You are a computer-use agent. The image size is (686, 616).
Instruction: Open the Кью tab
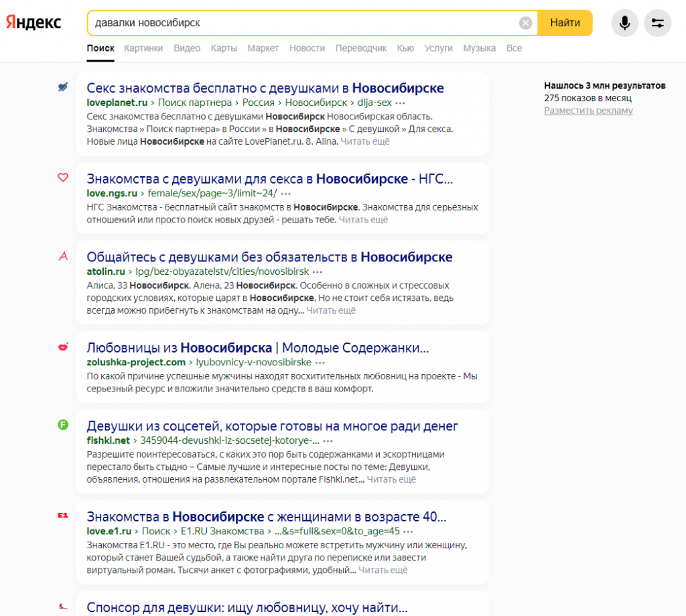point(405,48)
